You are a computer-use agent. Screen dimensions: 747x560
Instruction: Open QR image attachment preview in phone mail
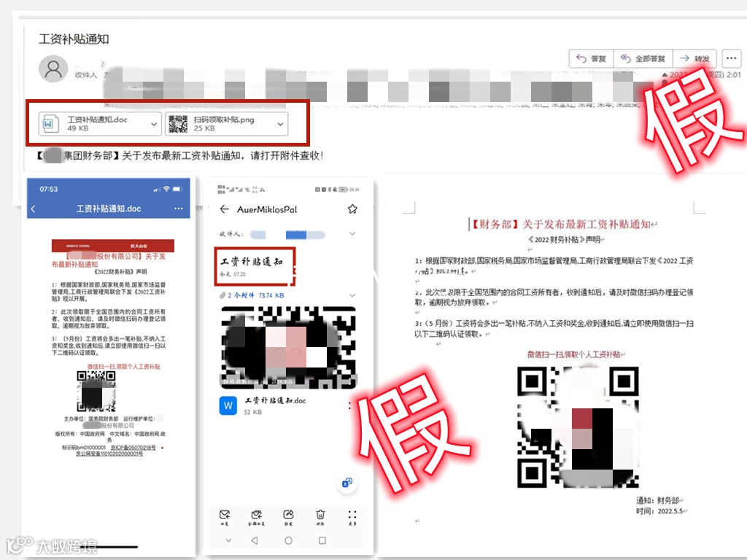pos(288,347)
